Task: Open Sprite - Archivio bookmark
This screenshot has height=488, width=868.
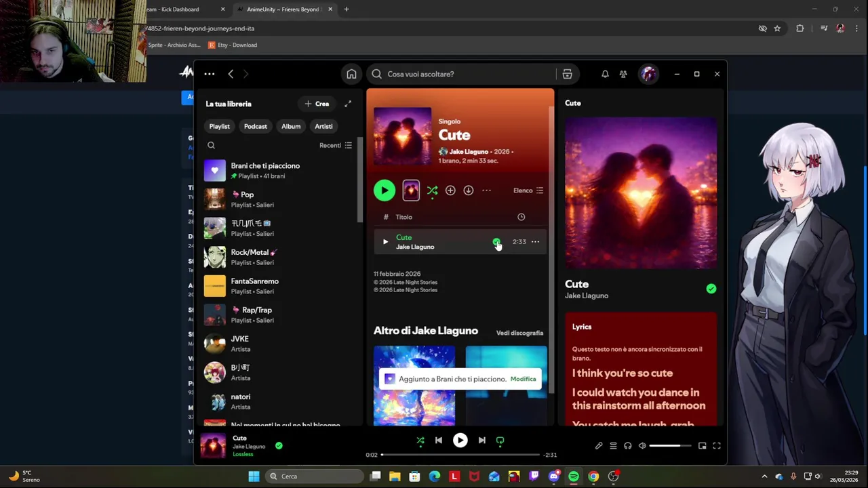Action: pos(174,45)
